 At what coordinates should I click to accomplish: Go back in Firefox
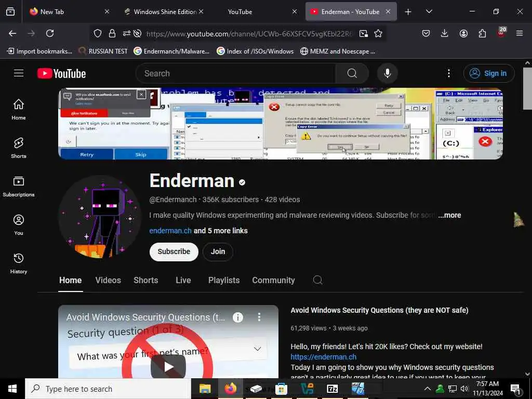pyautogui.click(x=12, y=33)
